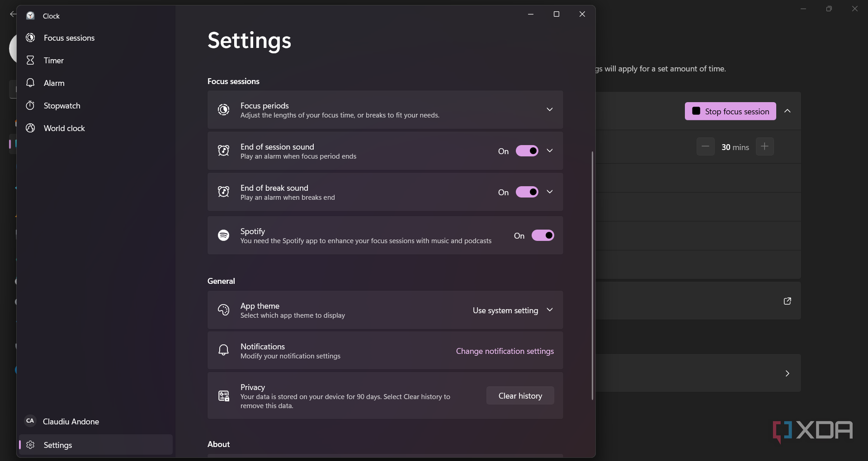Image resolution: width=868 pixels, height=461 pixels.
Task: Click the Notifications bell icon
Action: coord(223,350)
